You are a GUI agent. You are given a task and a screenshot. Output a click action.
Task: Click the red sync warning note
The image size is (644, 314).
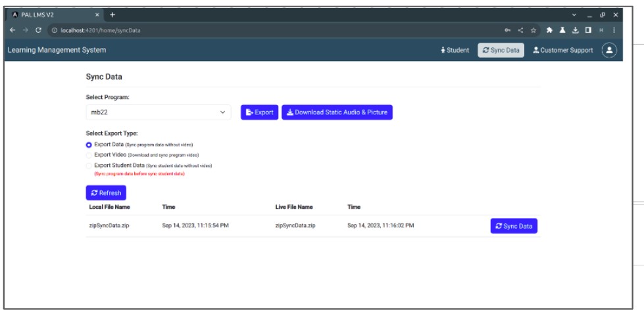(x=139, y=174)
